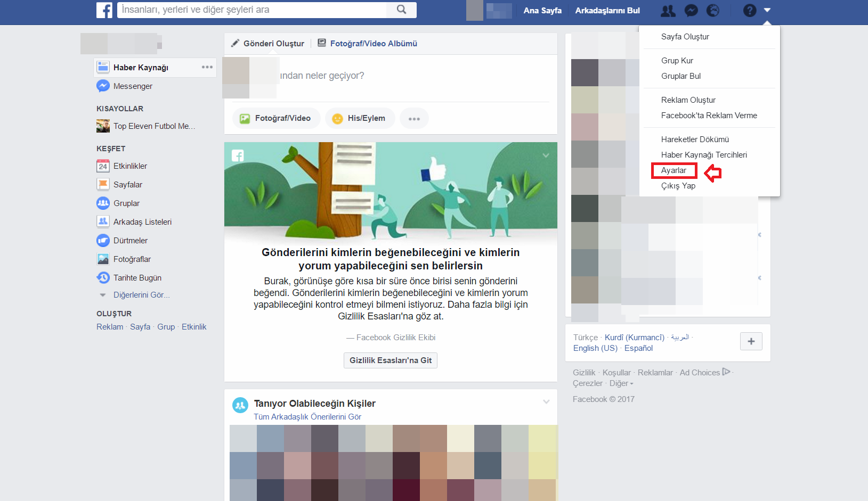
Task: Open the Tüm Arkadaşlık Önerilerini Gör link
Action: click(x=307, y=417)
